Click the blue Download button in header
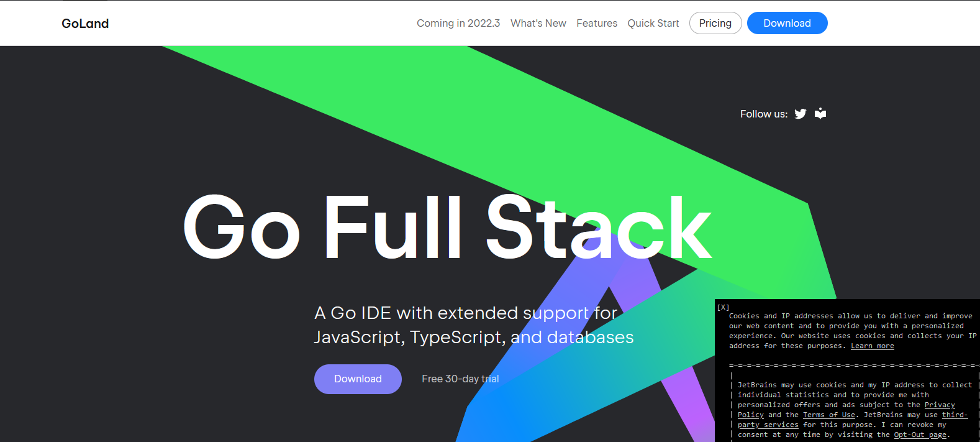Image resolution: width=980 pixels, height=442 pixels. point(787,23)
